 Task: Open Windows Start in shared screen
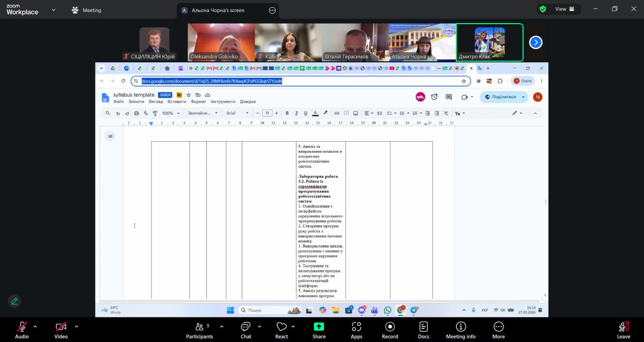point(230,310)
